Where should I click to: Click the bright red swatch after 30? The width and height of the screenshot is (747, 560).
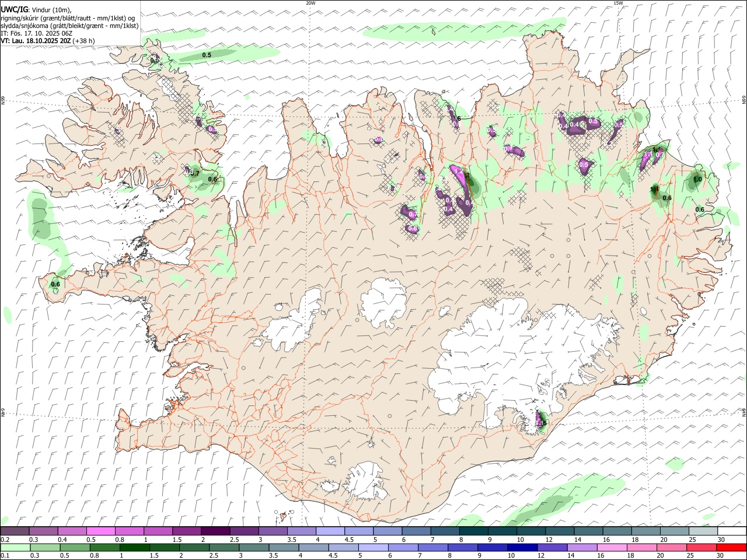tap(731, 547)
